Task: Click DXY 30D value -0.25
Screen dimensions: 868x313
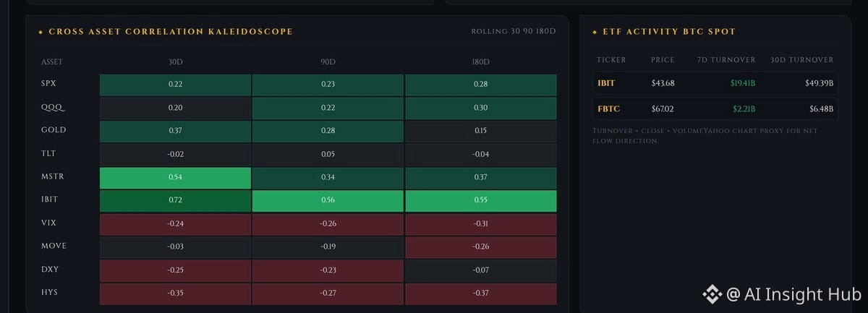Action: point(176,270)
